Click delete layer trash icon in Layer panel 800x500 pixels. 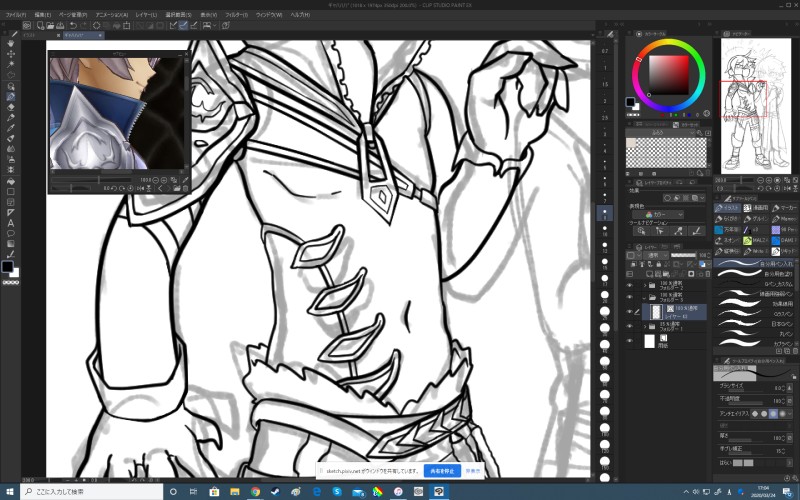(x=707, y=274)
